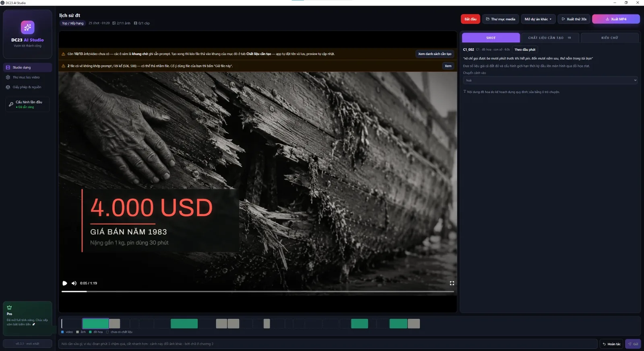The image size is (644, 351).
Task: Click the Top / Xếp hạng tag
Action: (x=72, y=23)
